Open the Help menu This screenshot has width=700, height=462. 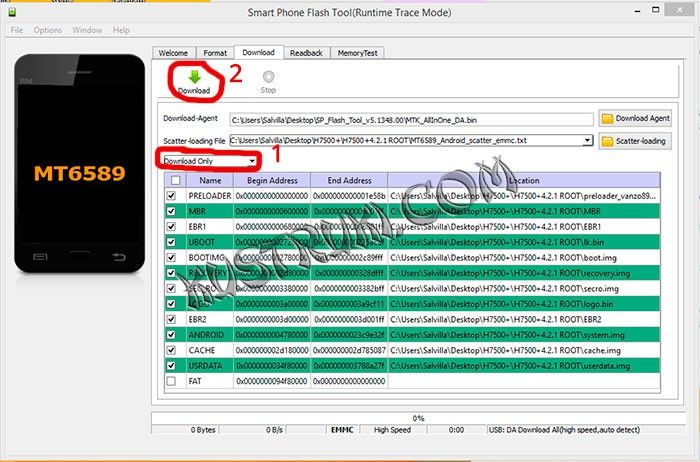pos(121,30)
